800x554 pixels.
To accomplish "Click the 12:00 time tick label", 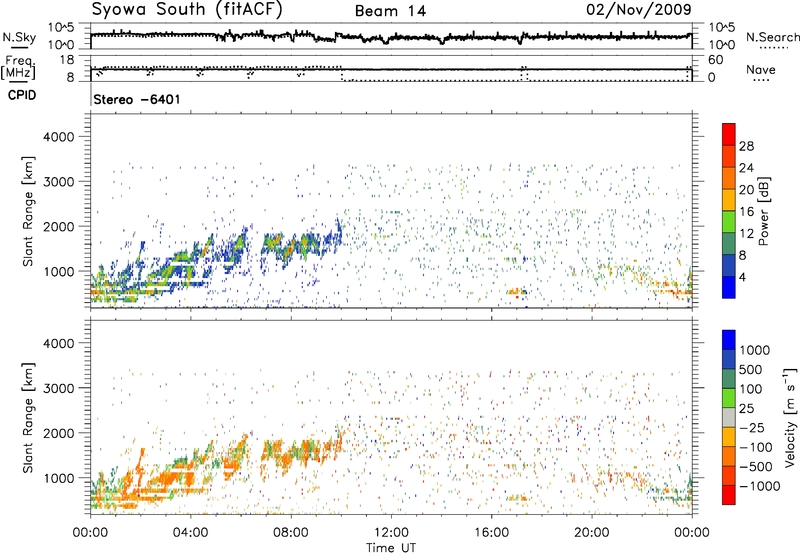I will [x=391, y=533].
